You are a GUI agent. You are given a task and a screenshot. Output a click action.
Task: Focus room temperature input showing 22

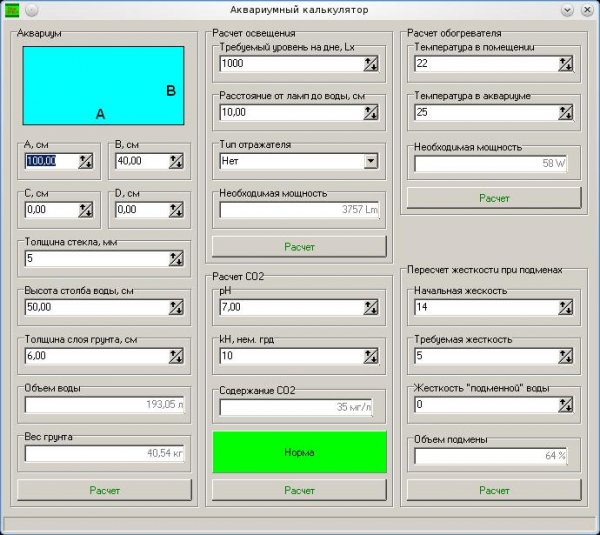pos(486,64)
